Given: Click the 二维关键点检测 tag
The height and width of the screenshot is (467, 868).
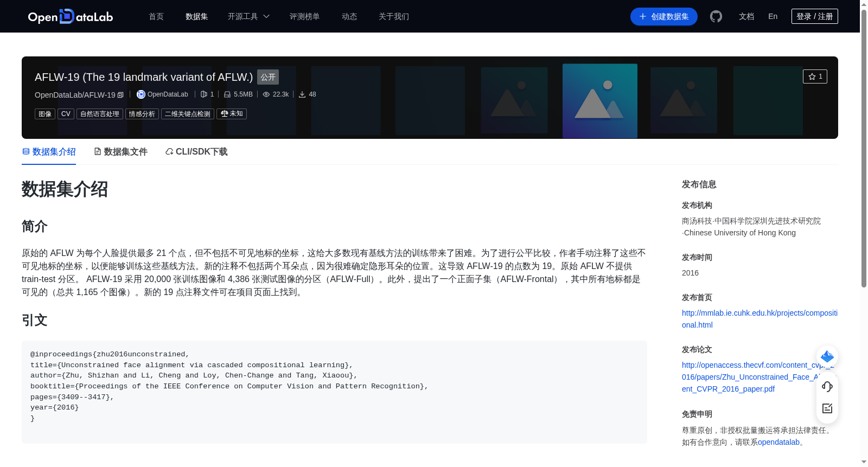Looking at the screenshot, I should click(x=188, y=114).
